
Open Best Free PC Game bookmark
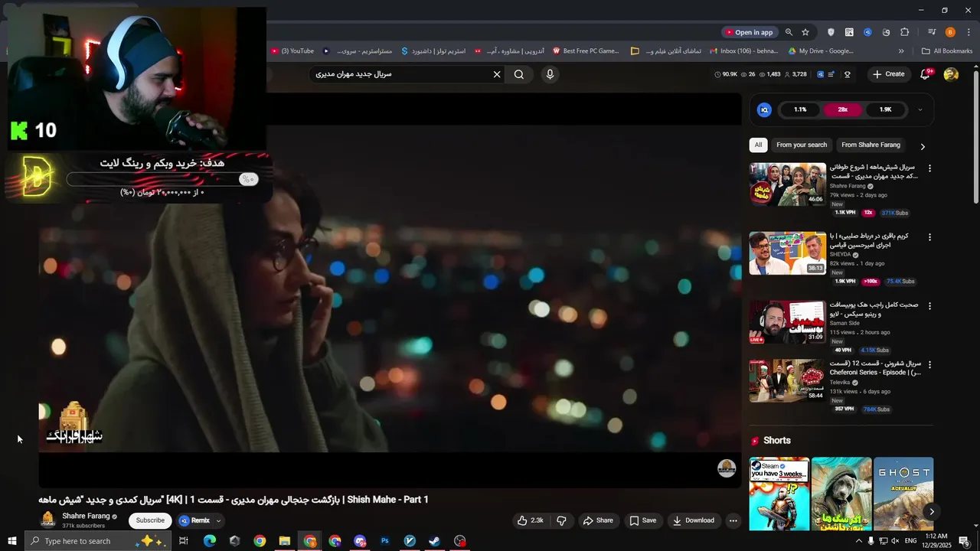[x=586, y=51]
